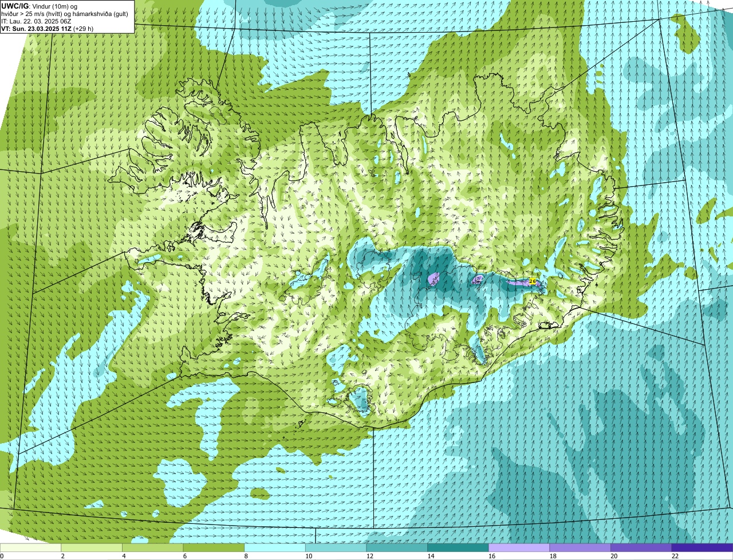Viewport: 733px width, 560px height.
Task: Click the '20' label on the color scale
Action: point(614,556)
